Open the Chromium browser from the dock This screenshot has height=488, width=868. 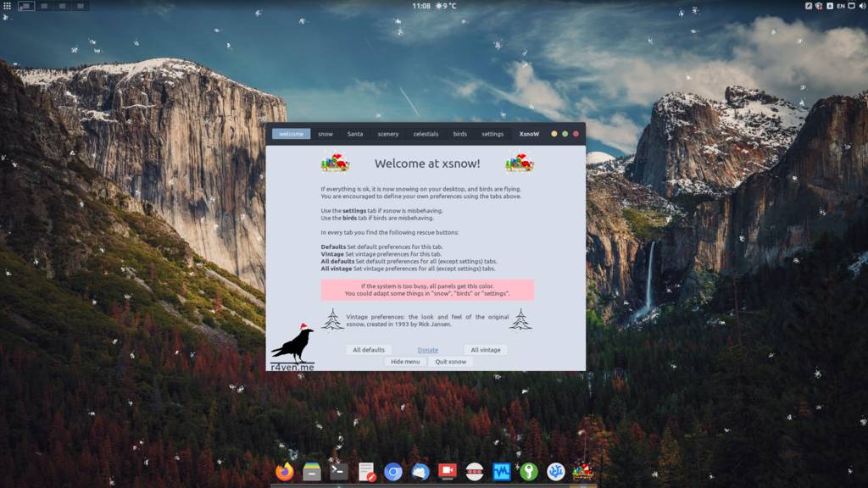point(393,471)
